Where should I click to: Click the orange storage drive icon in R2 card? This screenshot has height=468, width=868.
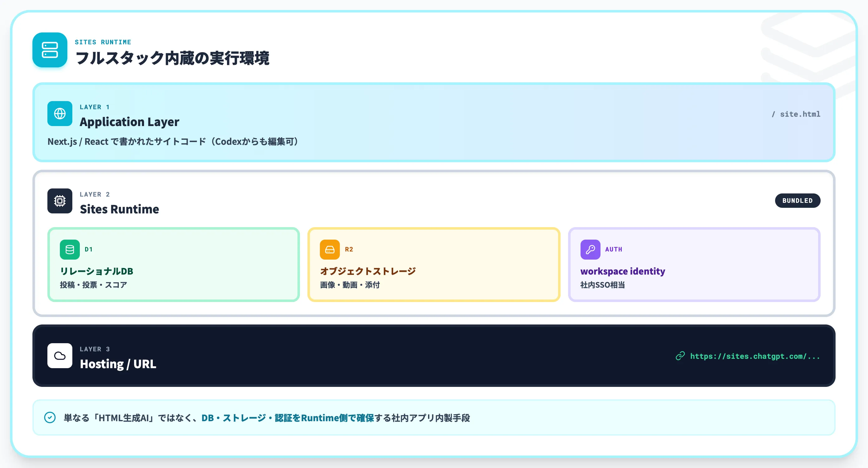(330, 250)
